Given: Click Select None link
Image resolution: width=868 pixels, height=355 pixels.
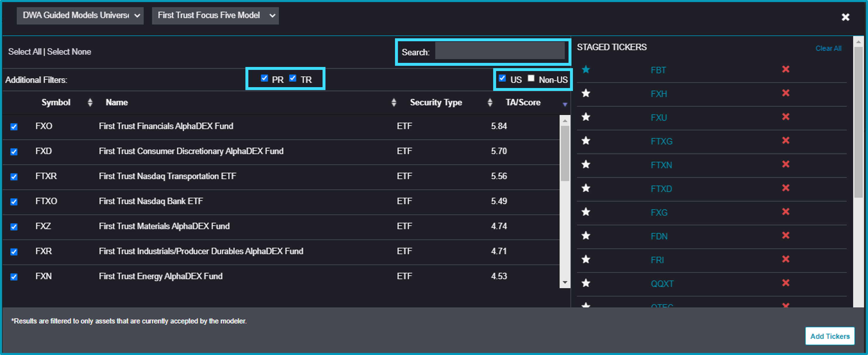Looking at the screenshot, I should click(x=69, y=51).
